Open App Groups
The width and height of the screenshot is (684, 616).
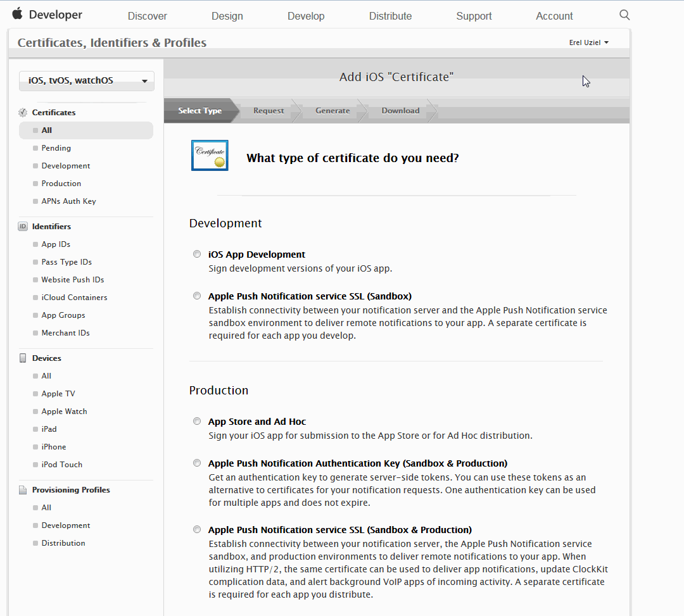click(63, 315)
